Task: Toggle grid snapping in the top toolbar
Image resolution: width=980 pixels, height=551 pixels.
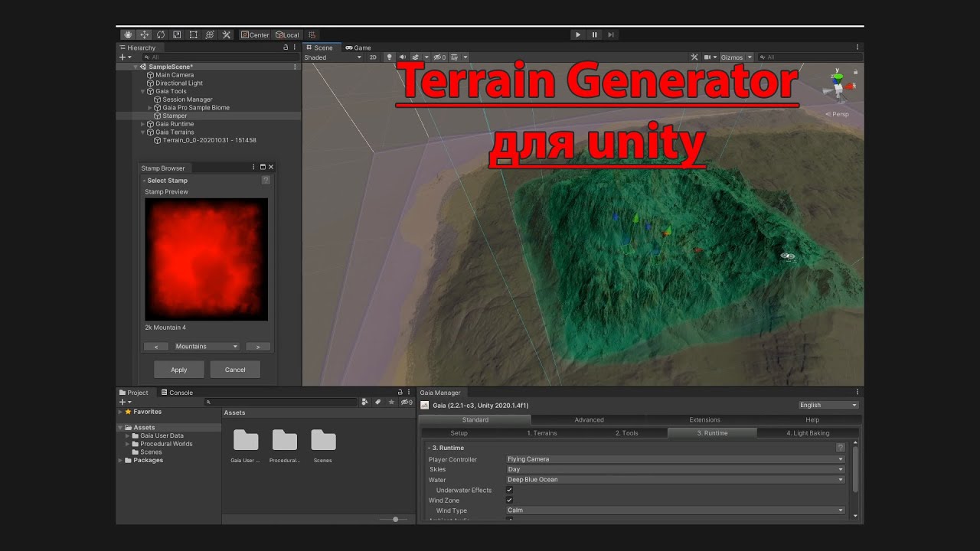Action: pyautogui.click(x=312, y=34)
